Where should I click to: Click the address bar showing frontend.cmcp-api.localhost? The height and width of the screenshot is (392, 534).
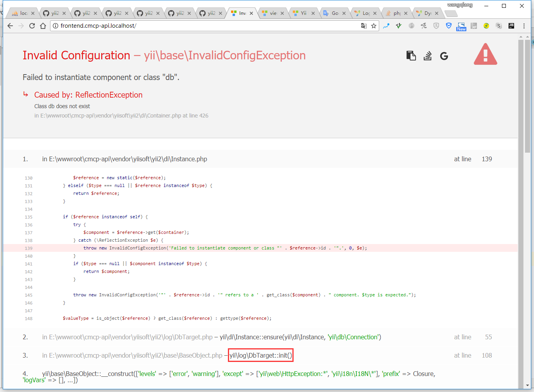click(x=207, y=26)
